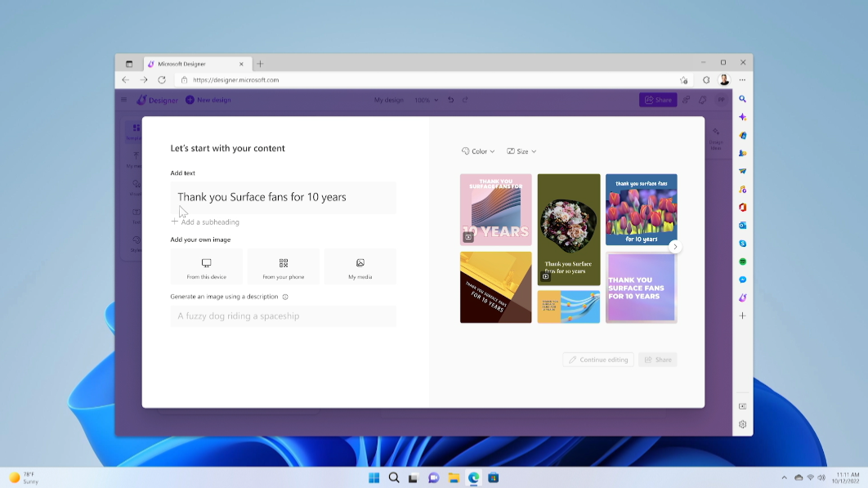The width and height of the screenshot is (868, 488).
Task: Click the image description input field
Action: (x=283, y=316)
